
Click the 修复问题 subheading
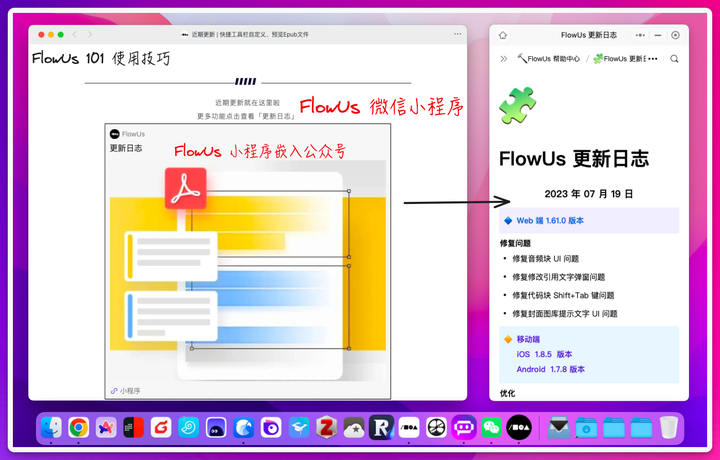(515, 243)
